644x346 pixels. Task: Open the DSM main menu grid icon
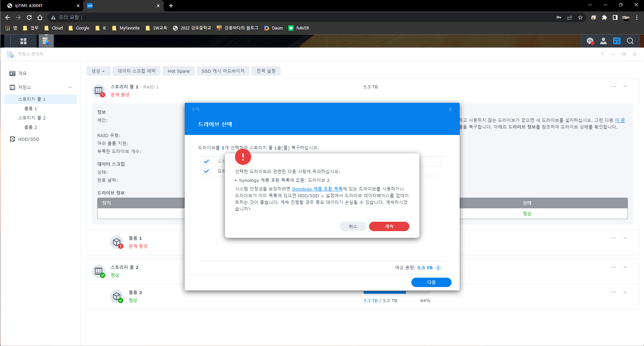coord(23,41)
